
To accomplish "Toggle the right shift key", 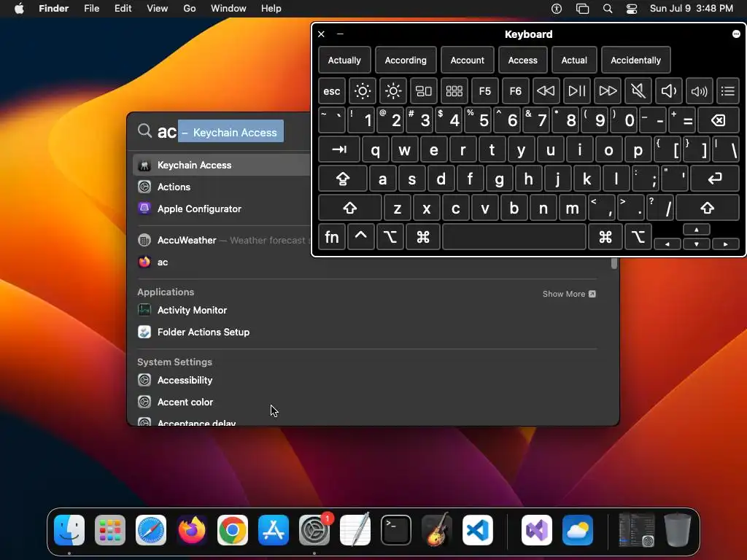I will tap(708, 208).
